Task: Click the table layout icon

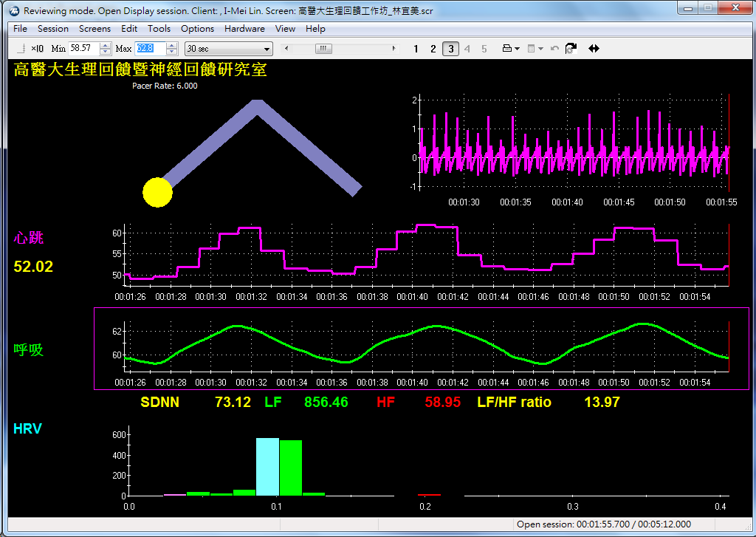Action: click(x=532, y=49)
